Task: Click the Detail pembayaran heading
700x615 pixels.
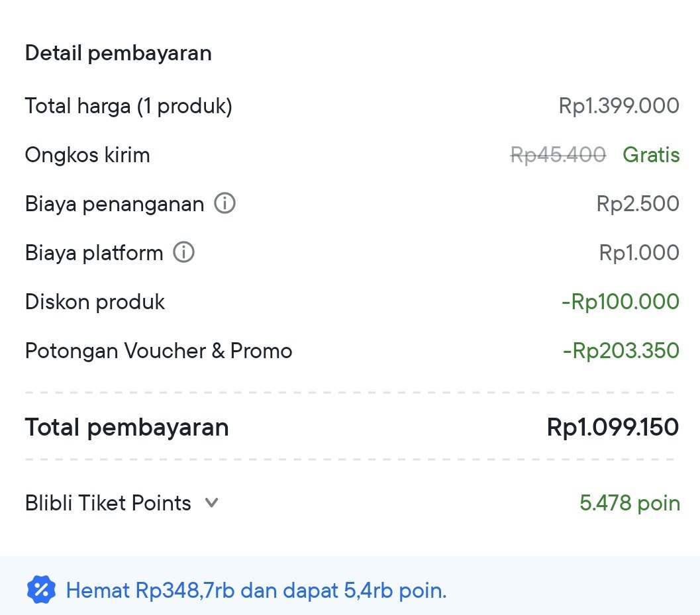Action: 119,53
